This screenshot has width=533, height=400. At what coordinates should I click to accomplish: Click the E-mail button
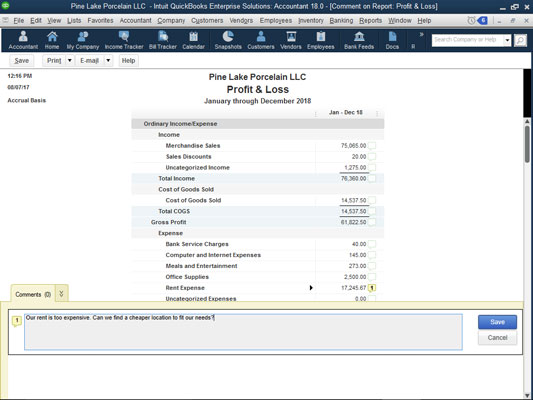click(89, 60)
